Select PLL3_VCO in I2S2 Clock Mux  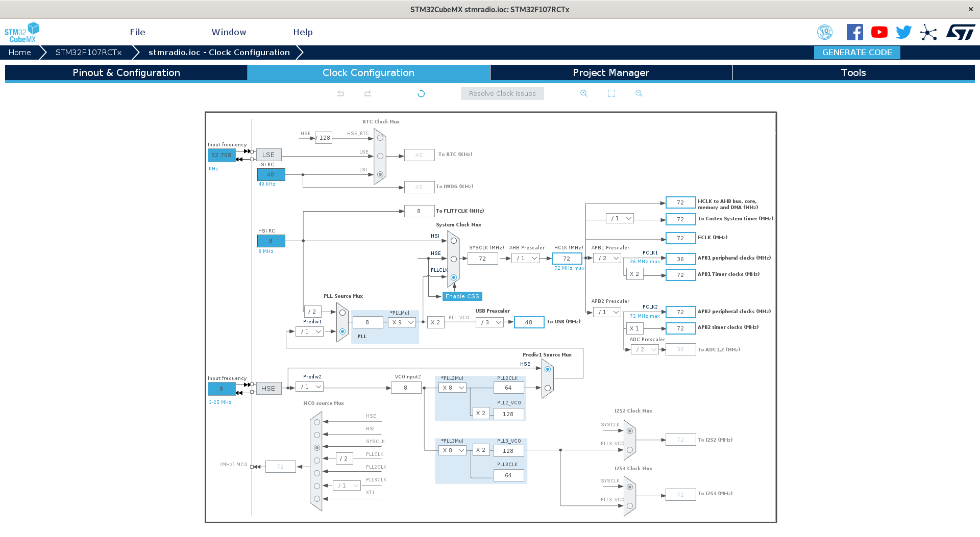point(630,450)
